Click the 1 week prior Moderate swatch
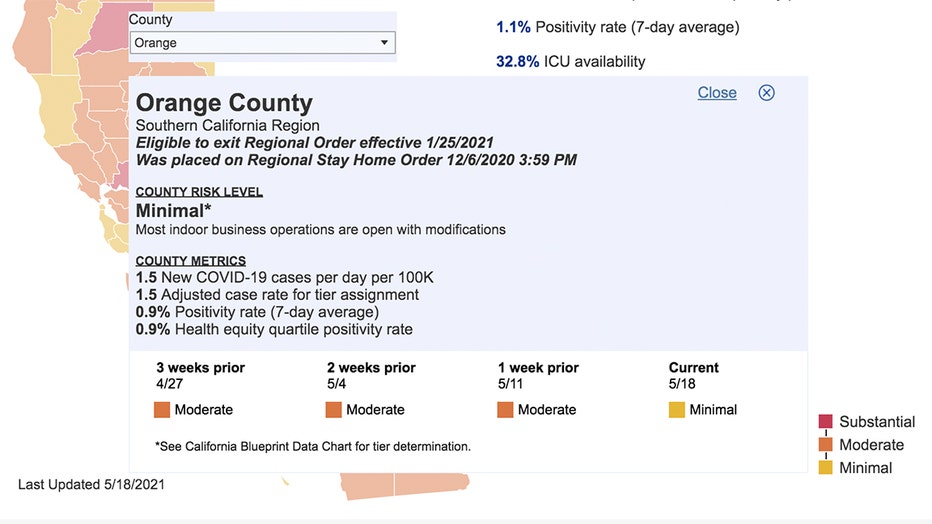Viewport: 932px width, 524px height. point(505,409)
